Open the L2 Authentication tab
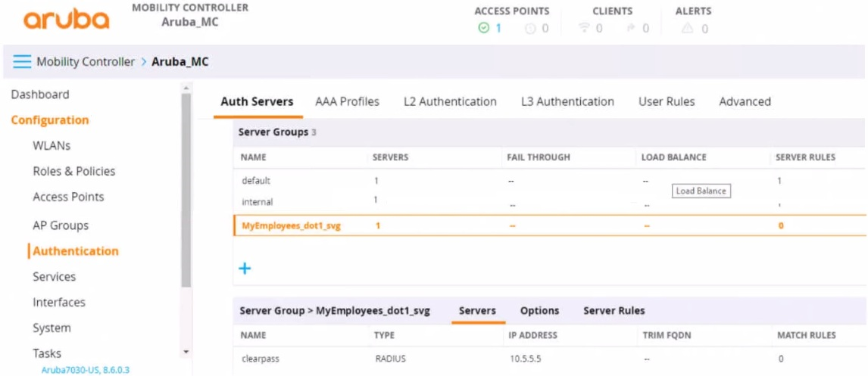 (450, 101)
